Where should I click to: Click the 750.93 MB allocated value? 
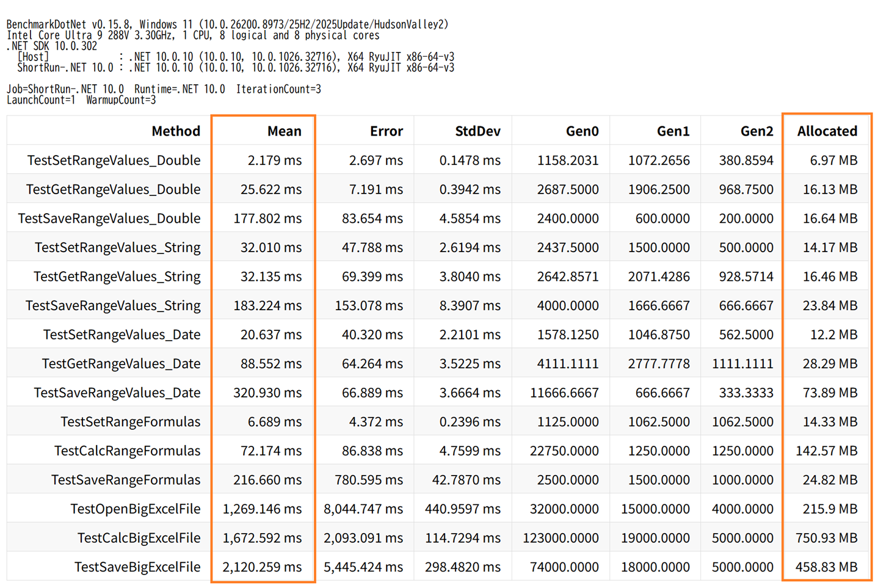(826, 538)
